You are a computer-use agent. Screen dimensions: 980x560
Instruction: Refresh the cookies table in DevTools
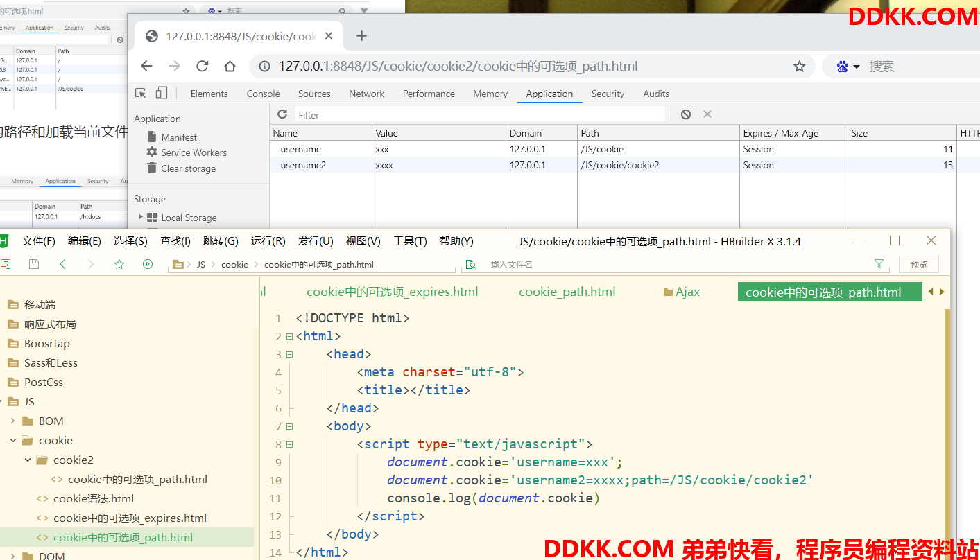[x=282, y=114]
